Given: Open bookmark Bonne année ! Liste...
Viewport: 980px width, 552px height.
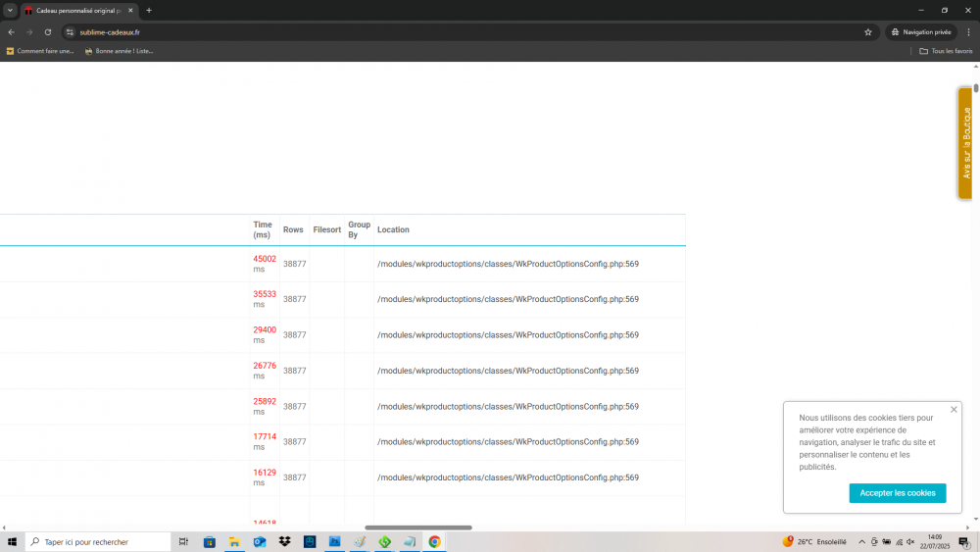Looking at the screenshot, I should pos(119,51).
